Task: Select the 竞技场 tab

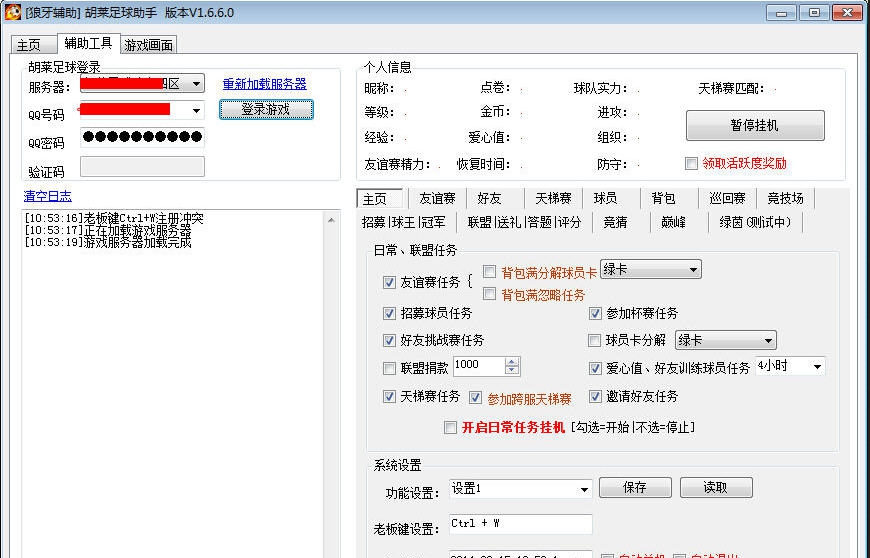Action: point(785,198)
